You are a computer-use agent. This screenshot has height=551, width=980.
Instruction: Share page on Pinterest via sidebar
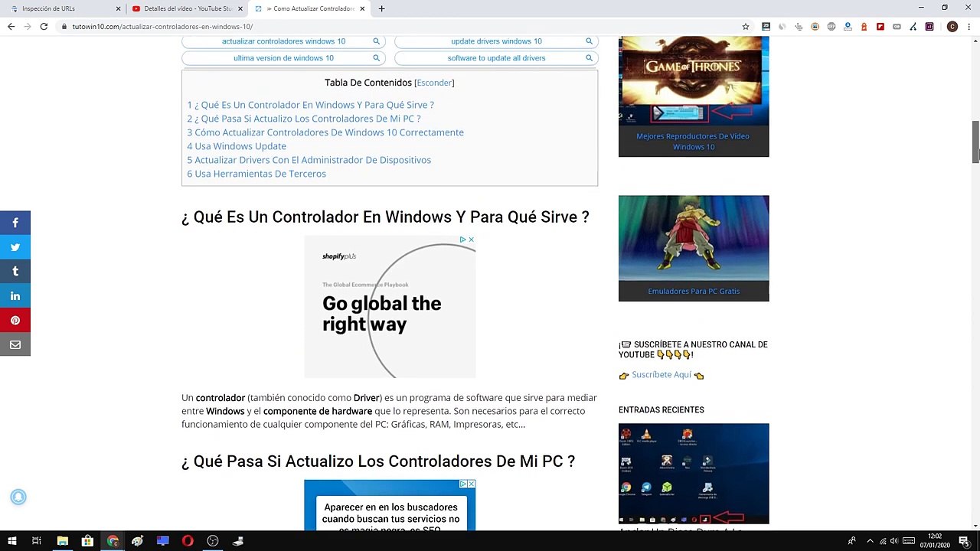(15, 321)
